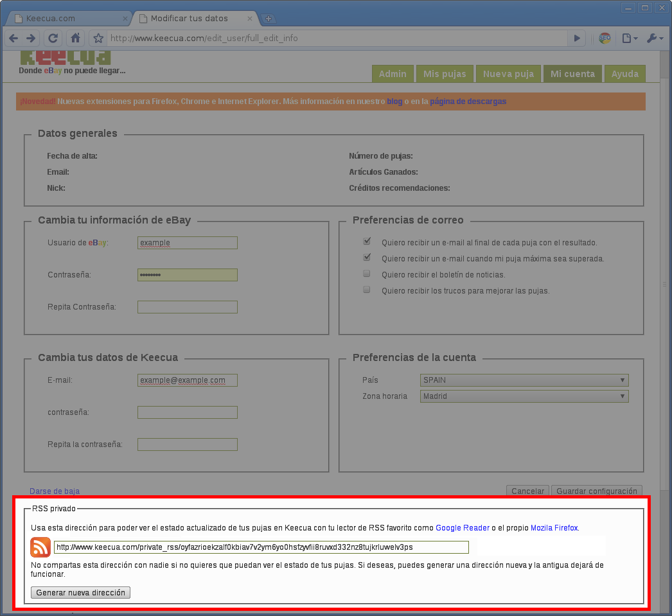Click the browser forward arrow

click(30, 38)
